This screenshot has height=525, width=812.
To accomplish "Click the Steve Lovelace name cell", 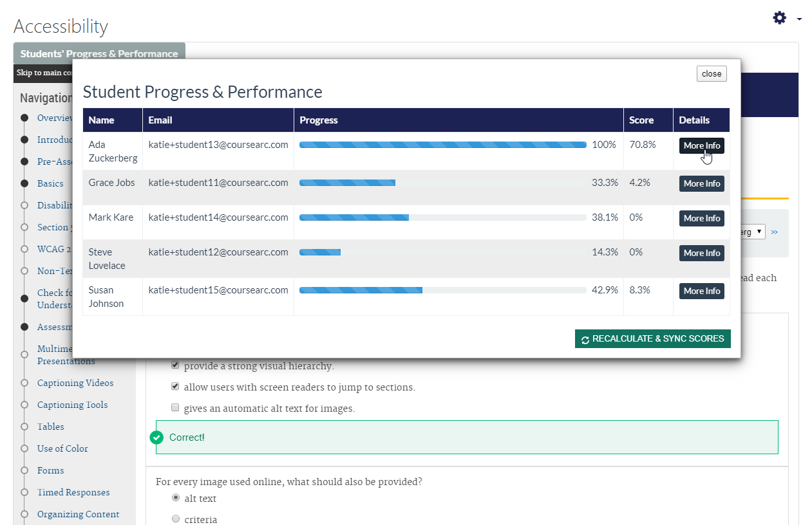I will click(113, 259).
